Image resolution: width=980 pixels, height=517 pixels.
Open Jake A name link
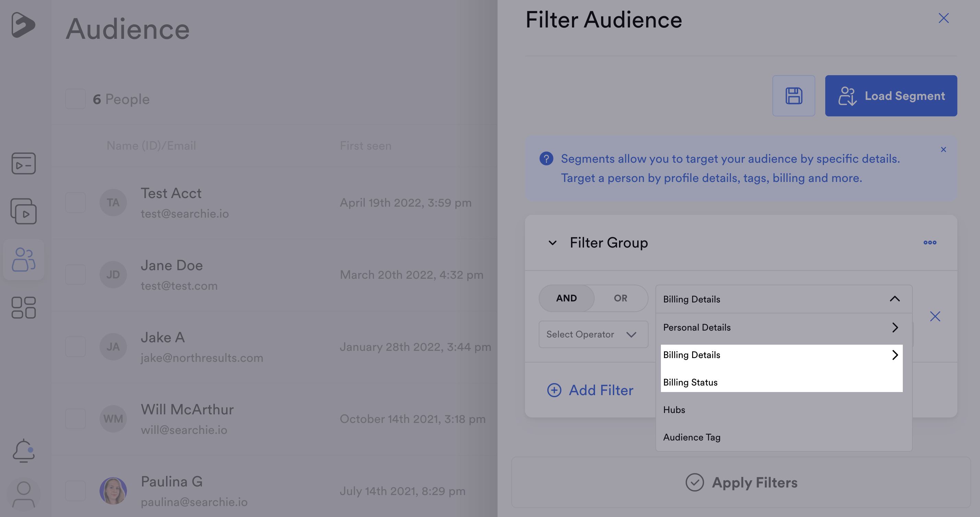[x=163, y=337]
